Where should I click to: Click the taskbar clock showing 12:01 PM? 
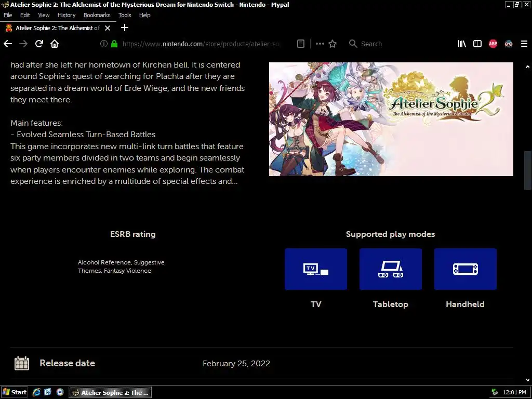coord(514,393)
